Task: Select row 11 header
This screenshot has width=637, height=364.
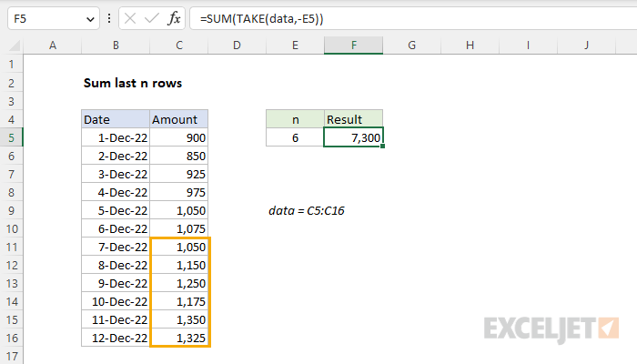Action: (x=11, y=247)
